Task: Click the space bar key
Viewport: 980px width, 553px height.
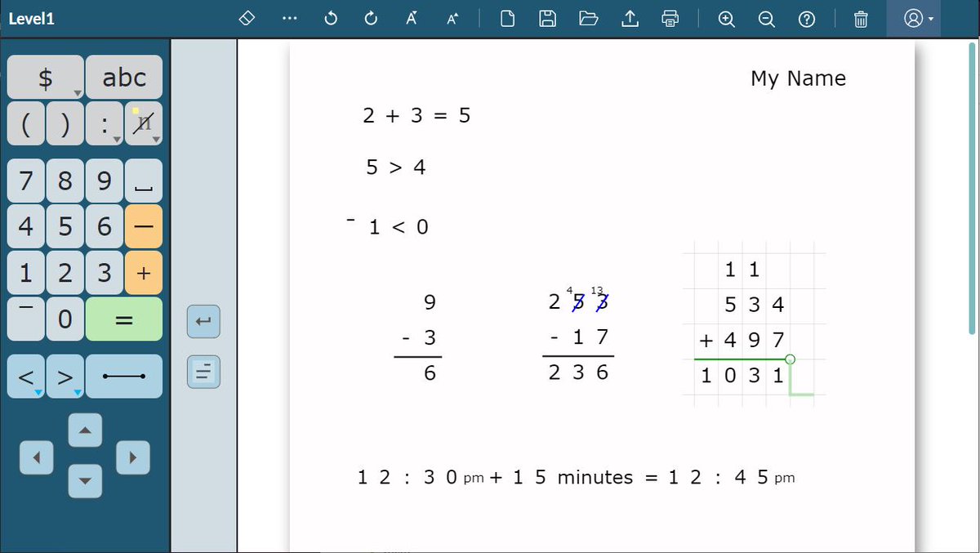Action: coord(144,181)
